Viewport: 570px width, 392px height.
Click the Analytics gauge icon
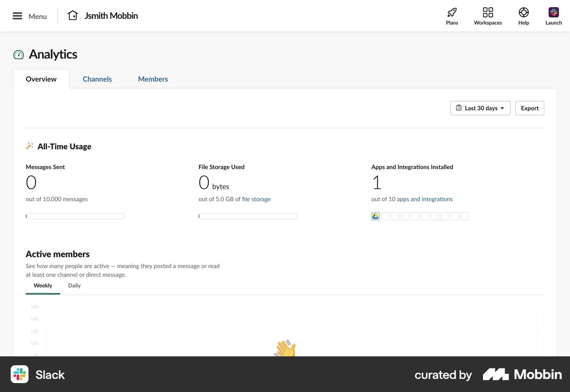point(18,55)
